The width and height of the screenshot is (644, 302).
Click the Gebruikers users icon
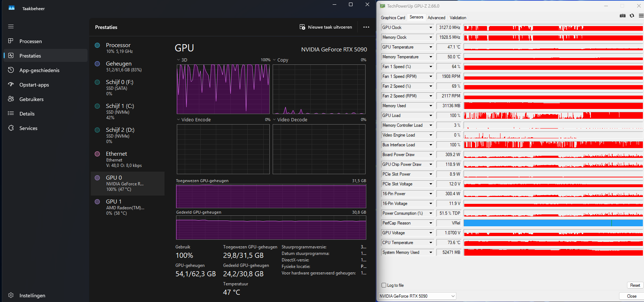[x=11, y=99]
